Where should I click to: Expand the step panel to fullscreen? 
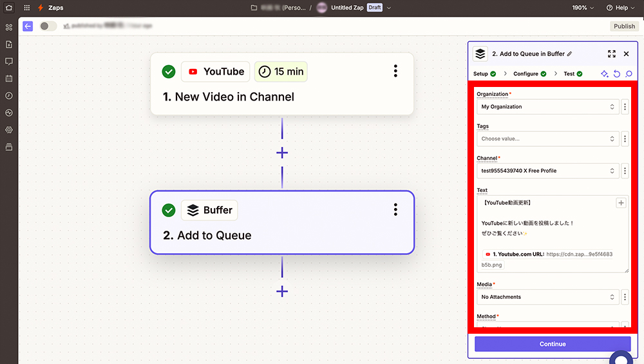click(612, 54)
